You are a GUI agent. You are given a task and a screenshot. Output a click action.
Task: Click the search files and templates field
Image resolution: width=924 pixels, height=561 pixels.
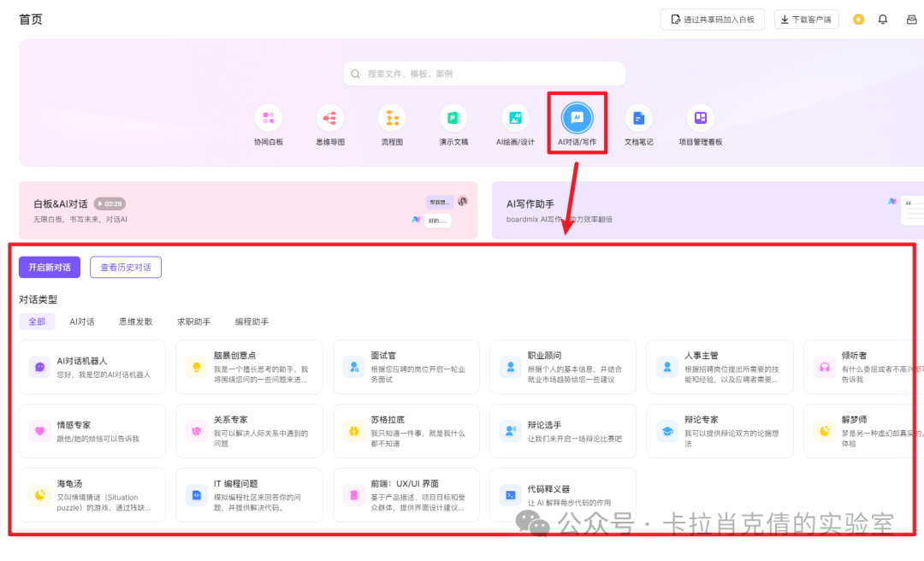pyautogui.click(x=484, y=74)
